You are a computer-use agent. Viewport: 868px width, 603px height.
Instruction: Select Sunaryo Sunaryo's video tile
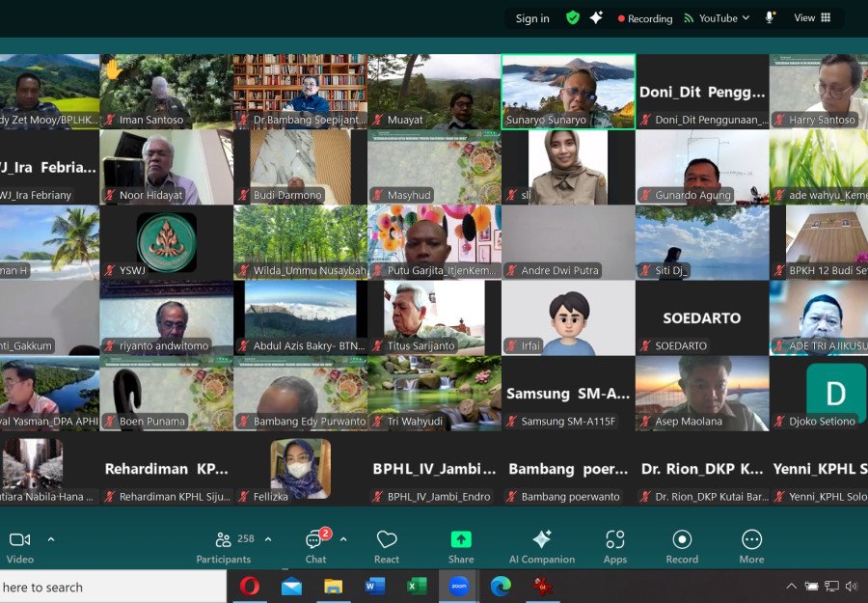tap(568, 92)
